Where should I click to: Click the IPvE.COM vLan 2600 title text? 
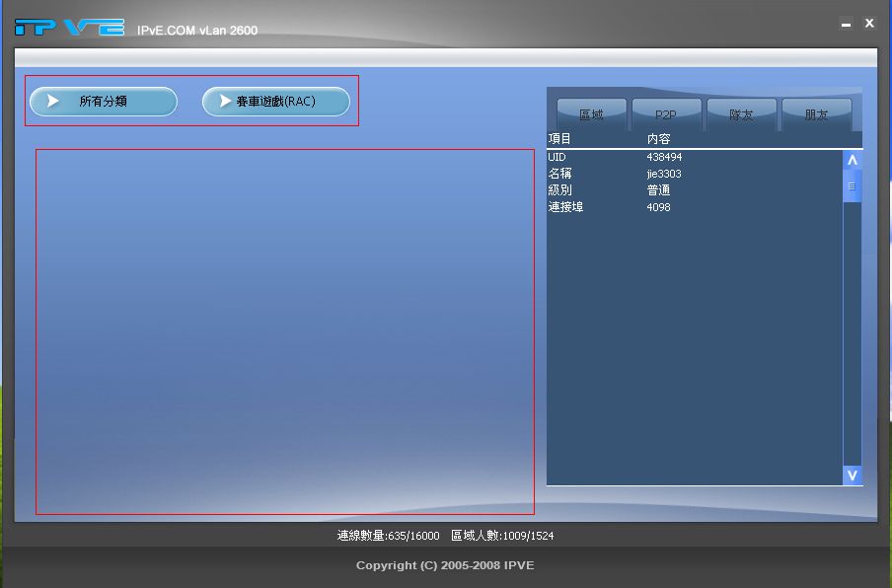point(197,31)
